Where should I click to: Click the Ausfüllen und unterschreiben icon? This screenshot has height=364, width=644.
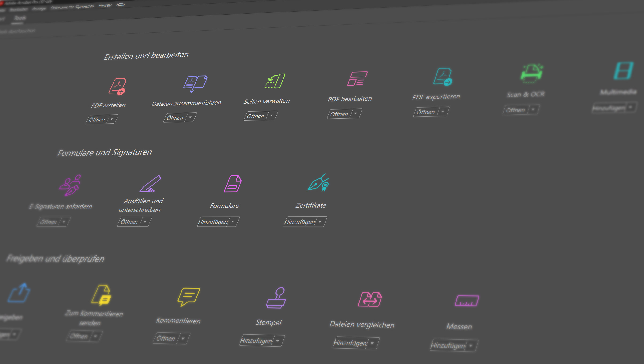[x=150, y=184]
